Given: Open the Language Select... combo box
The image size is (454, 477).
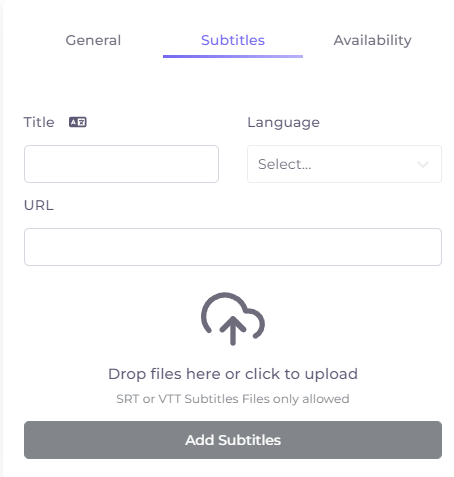Looking at the screenshot, I should (344, 164).
